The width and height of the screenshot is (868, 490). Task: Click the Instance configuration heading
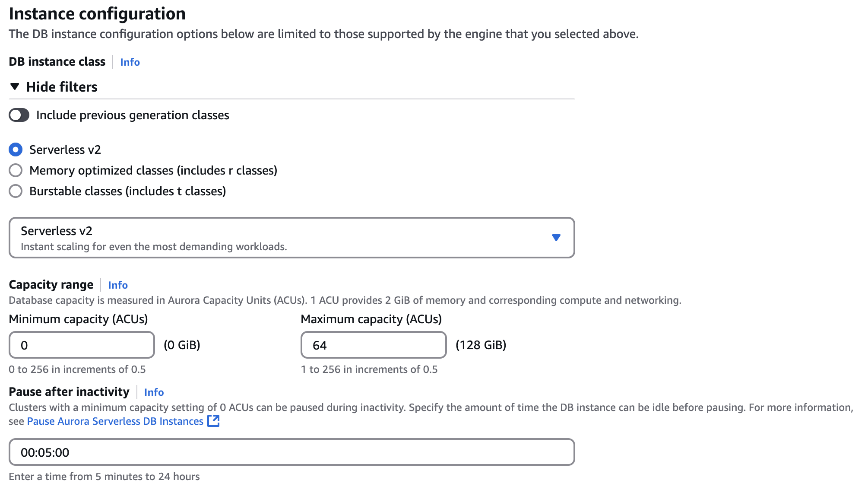click(97, 14)
